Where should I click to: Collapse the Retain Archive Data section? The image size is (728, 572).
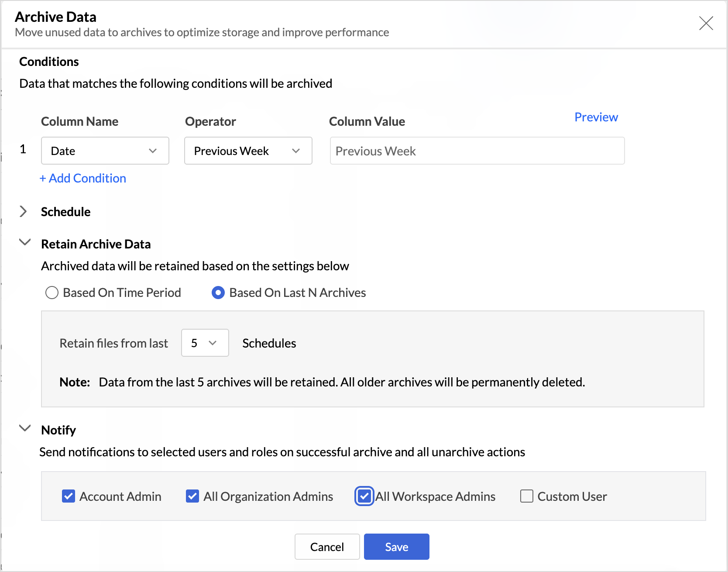pyautogui.click(x=25, y=242)
